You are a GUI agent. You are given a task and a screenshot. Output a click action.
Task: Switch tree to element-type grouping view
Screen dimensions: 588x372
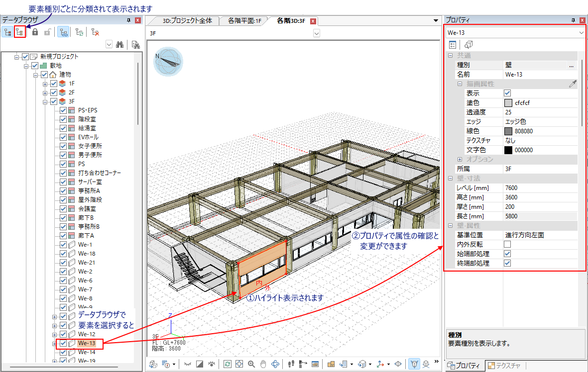click(x=20, y=32)
